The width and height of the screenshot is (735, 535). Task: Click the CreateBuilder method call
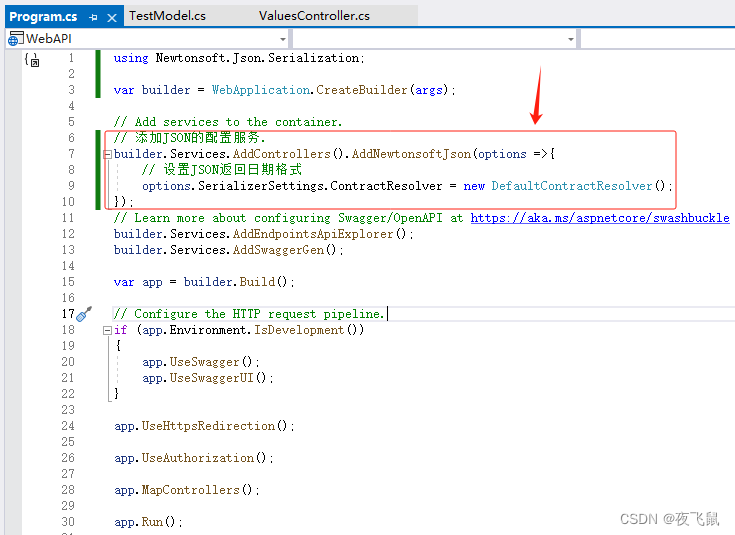pos(361,90)
